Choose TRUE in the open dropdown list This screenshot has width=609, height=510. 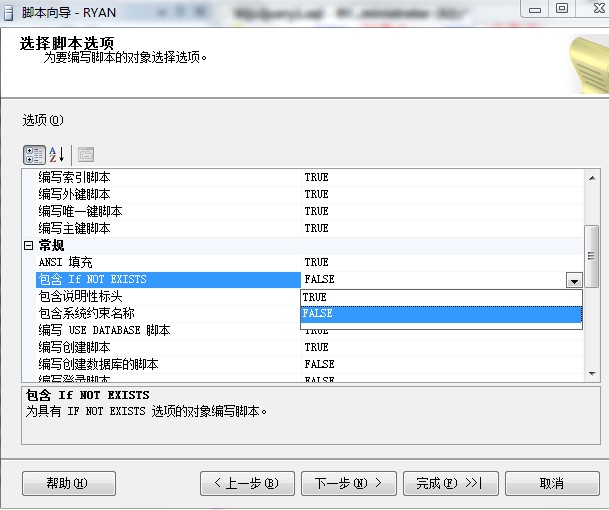pyautogui.click(x=440, y=297)
